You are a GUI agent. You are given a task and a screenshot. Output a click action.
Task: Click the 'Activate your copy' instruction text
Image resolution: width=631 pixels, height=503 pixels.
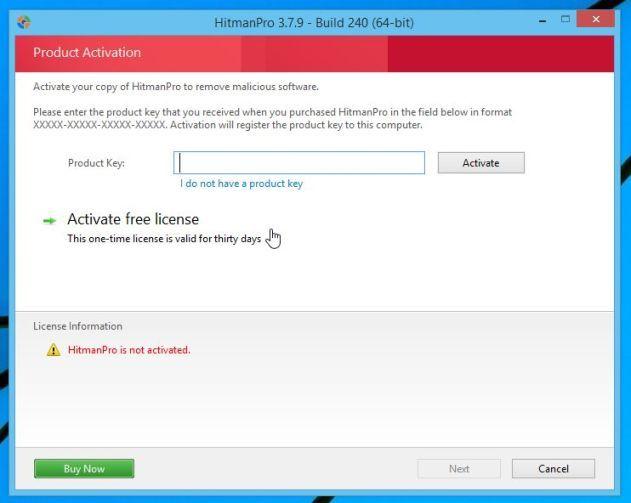point(176,87)
